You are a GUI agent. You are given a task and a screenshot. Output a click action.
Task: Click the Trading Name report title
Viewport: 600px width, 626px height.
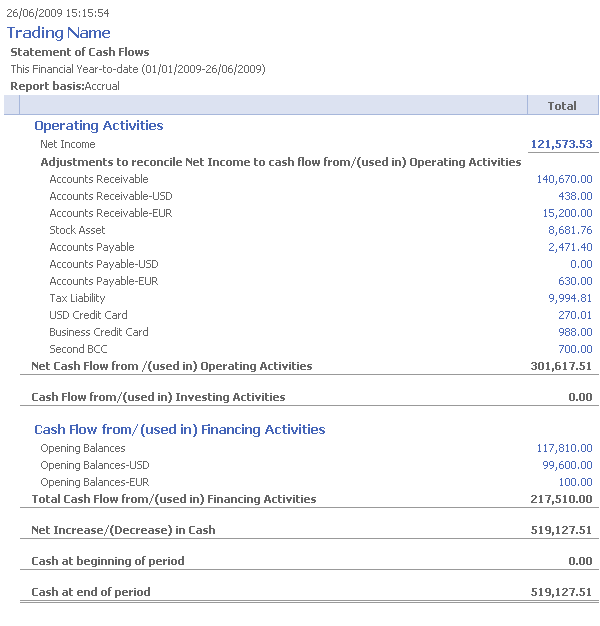(59, 33)
